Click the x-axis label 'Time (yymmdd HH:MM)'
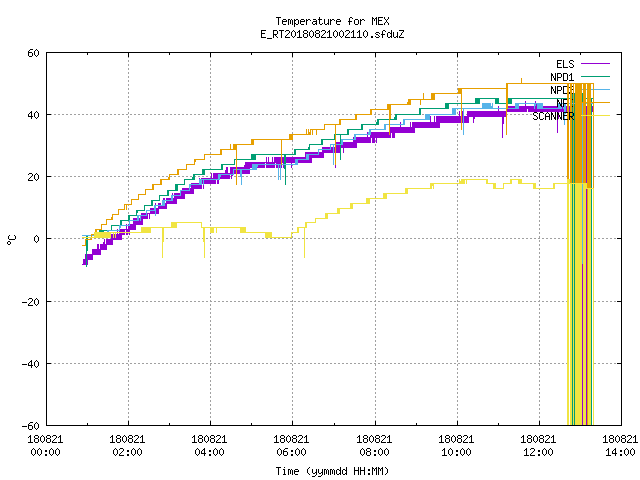This screenshot has height=480, width=640. (332, 471)
